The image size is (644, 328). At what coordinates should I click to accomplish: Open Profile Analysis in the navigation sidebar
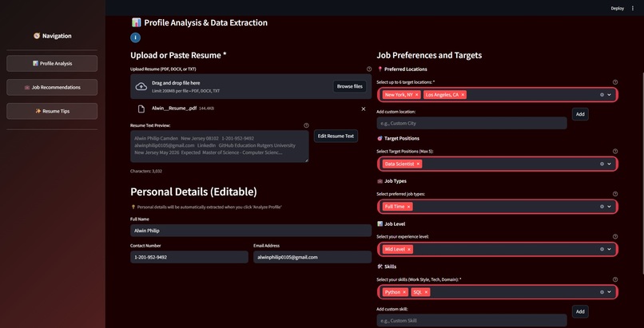point(52,64)
